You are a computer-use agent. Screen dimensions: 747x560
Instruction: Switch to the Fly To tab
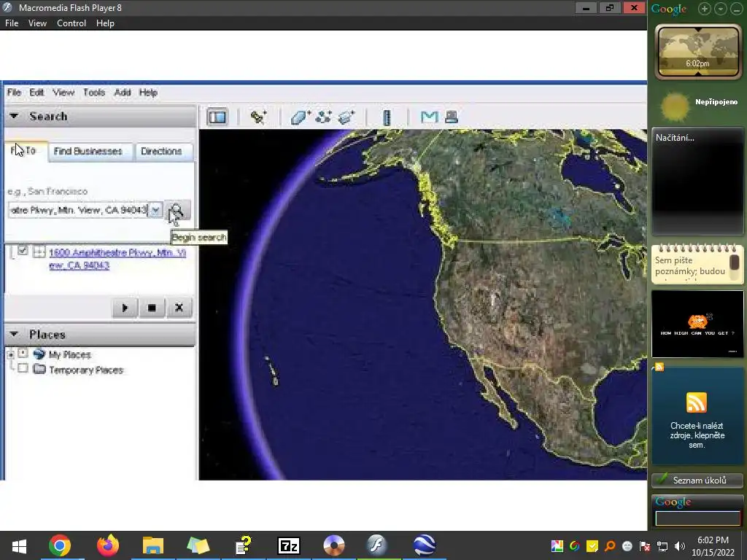tap(26, 151)
